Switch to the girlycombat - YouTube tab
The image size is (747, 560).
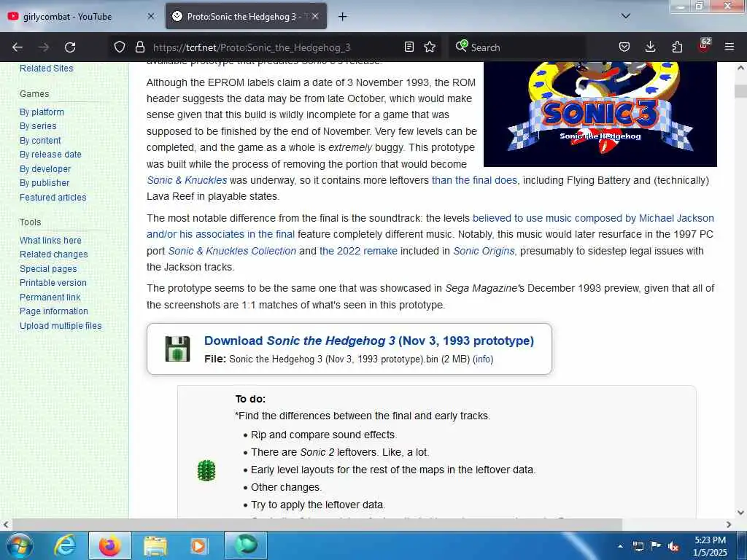[x=82, y=16]
